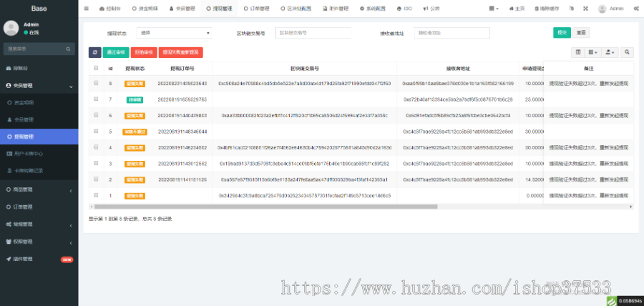Check the checkbox for row id 1
Screen dimensions: 644x306
click(96, 195)
